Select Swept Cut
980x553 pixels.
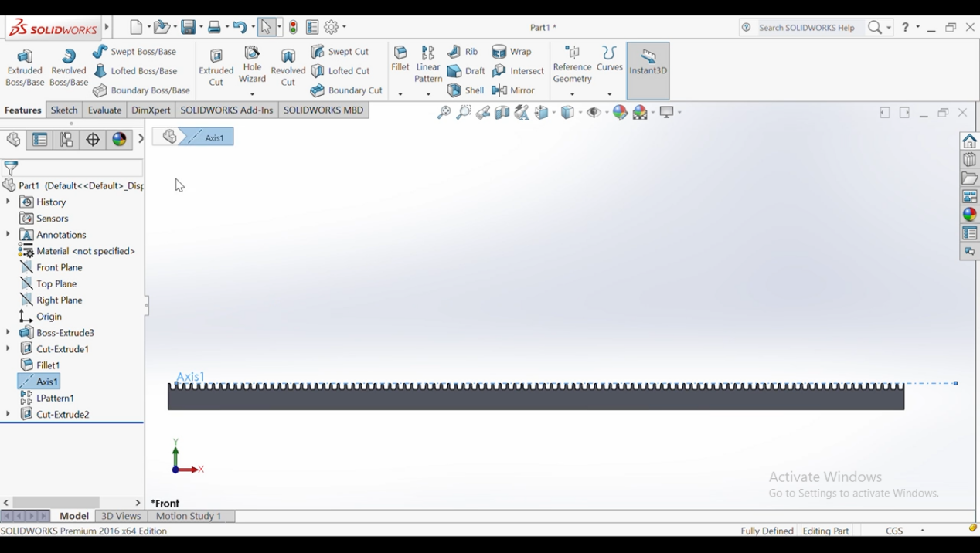[340, 52]
